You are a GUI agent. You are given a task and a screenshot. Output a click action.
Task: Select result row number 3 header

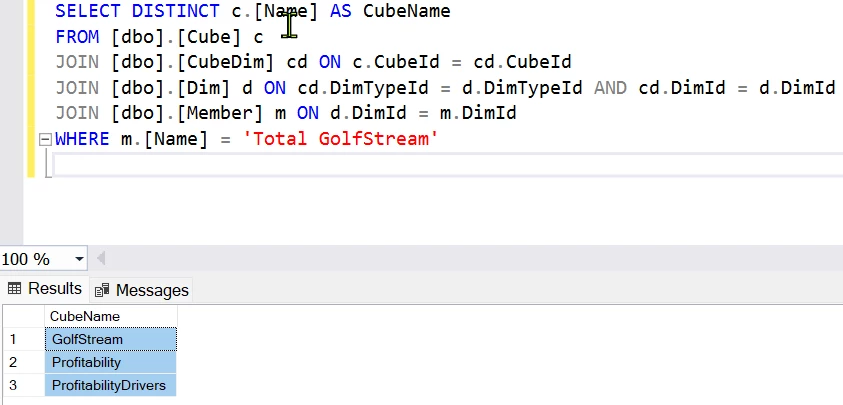23,386
